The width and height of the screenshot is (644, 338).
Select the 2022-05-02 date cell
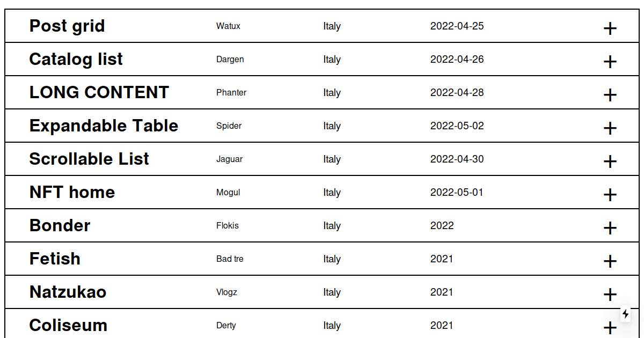tap(457, 126)
